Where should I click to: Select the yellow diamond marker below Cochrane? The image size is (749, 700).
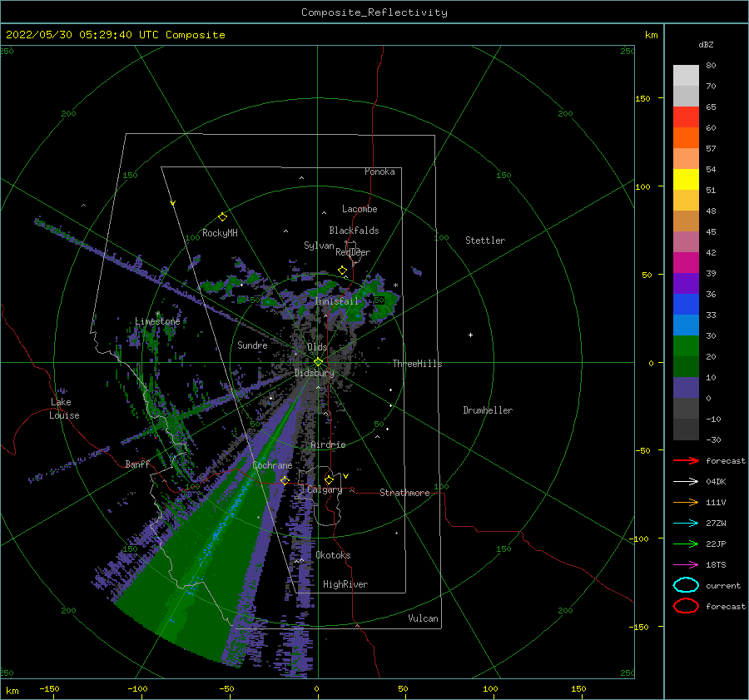point(285,480)
